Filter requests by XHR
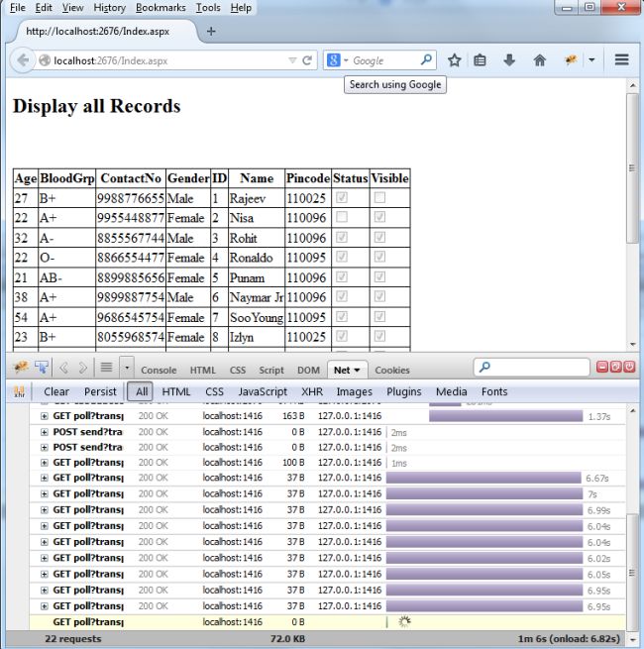This screenshot has width=644, height=649. pos(312,391)
